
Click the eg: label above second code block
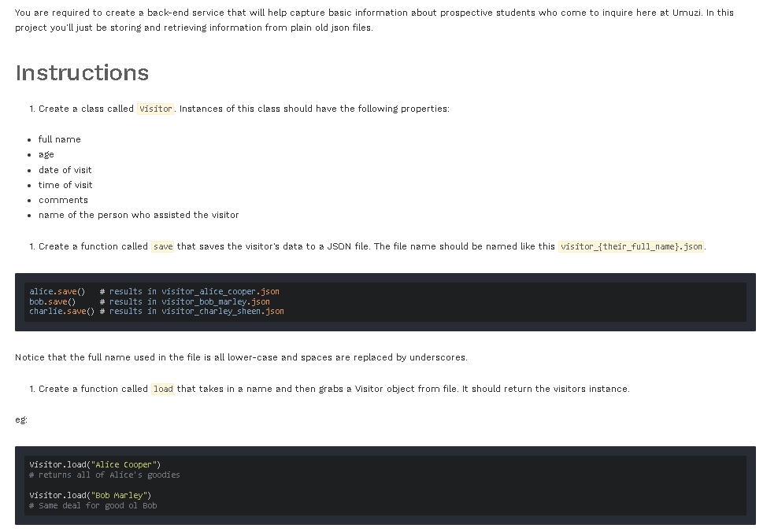pos(20,419)
